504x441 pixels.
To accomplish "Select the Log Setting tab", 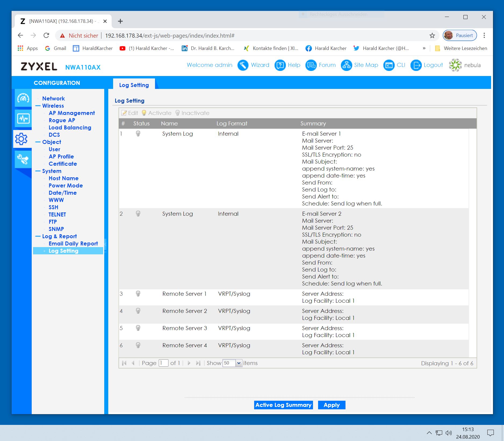I will [x=134, y=85].
